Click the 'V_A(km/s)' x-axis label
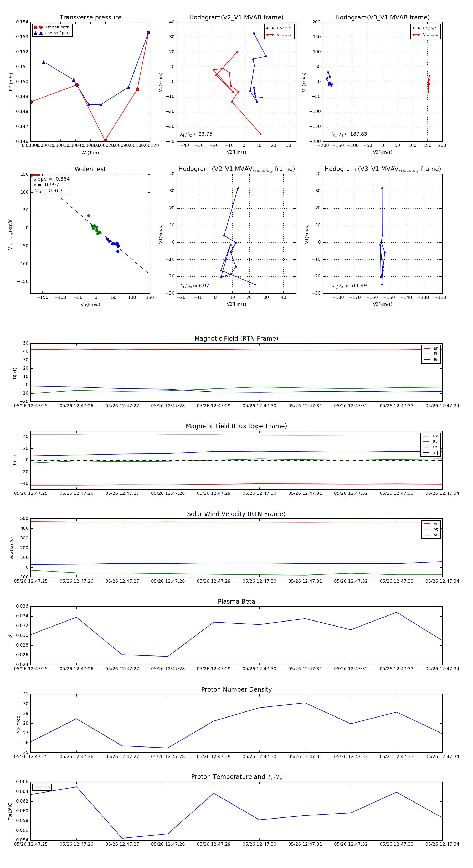This screenshot has height=868, width=473. point(90,305)
